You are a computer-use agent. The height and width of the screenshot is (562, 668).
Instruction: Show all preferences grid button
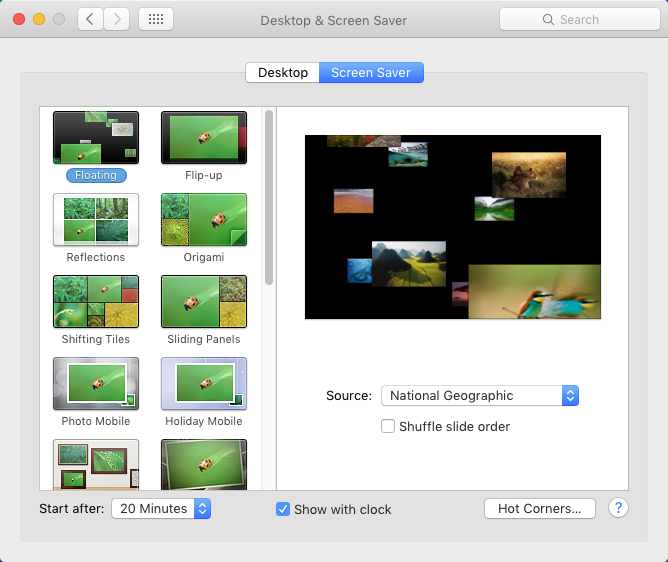[x=155, y=19]
